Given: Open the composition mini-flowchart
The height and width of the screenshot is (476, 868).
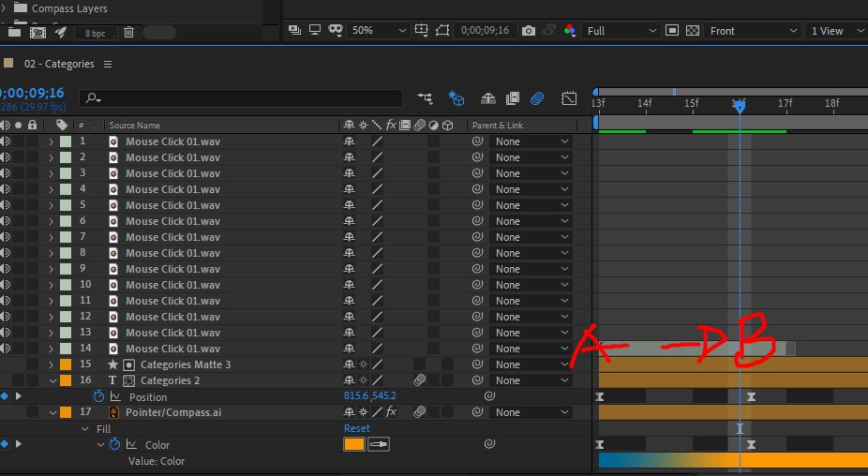Looking at the screenshot, I should [x=426, y=98].
